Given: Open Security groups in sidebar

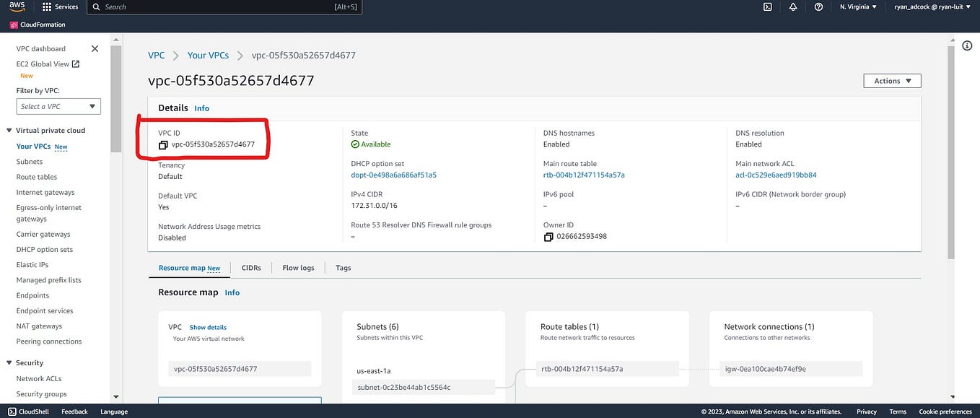Looking at the screenshot, I should pyautogui.click(x=41, y=394).
